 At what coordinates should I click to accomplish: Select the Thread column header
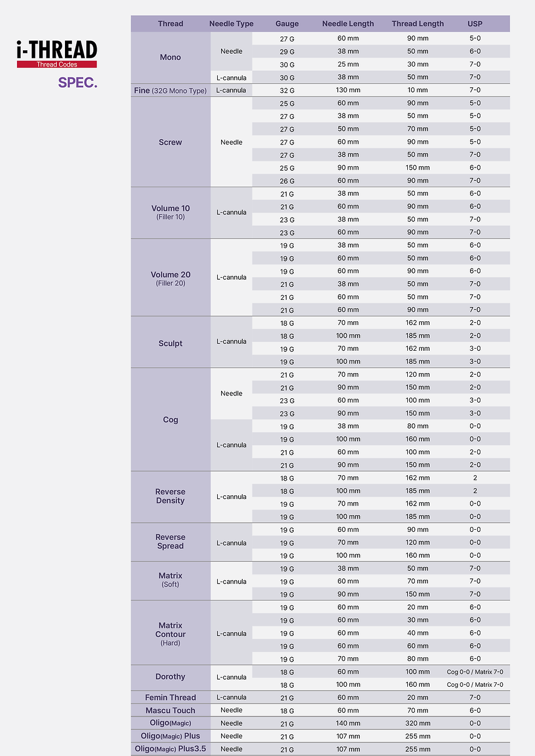click(170, 23)
